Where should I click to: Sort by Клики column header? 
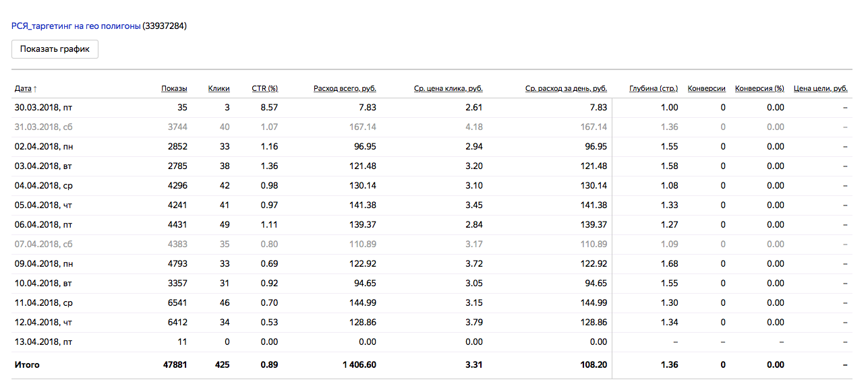pos(219,88)
